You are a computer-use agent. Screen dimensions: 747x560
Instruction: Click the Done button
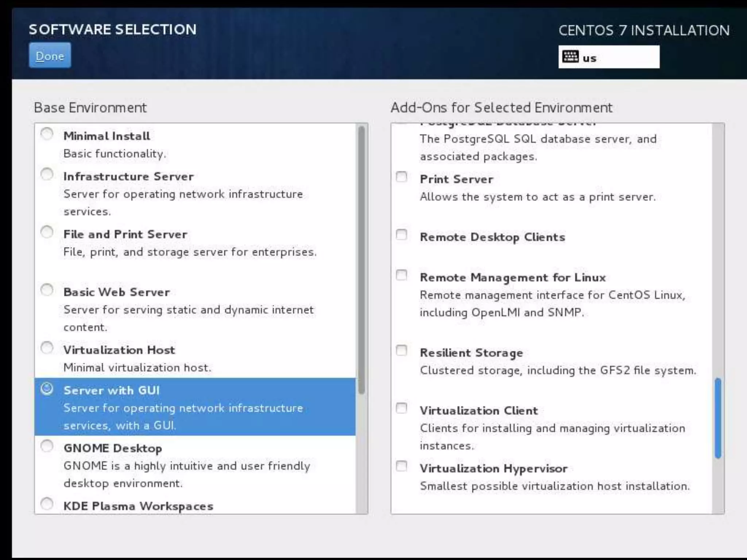pos(50,55)
